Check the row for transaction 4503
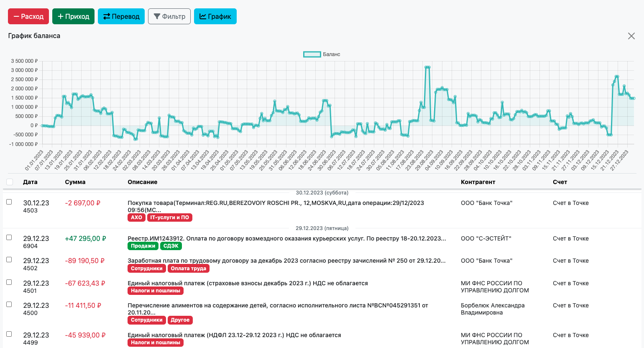The image size is (644, 348). [9, 202]
